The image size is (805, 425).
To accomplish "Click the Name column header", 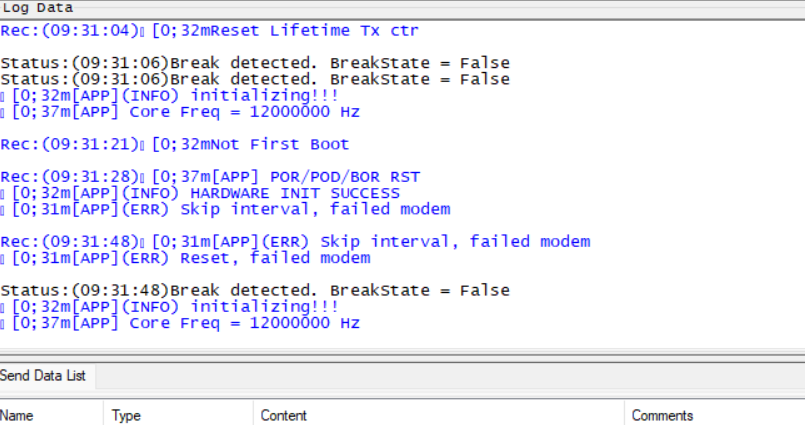I will pyautogui.click(x=17, y=415).
